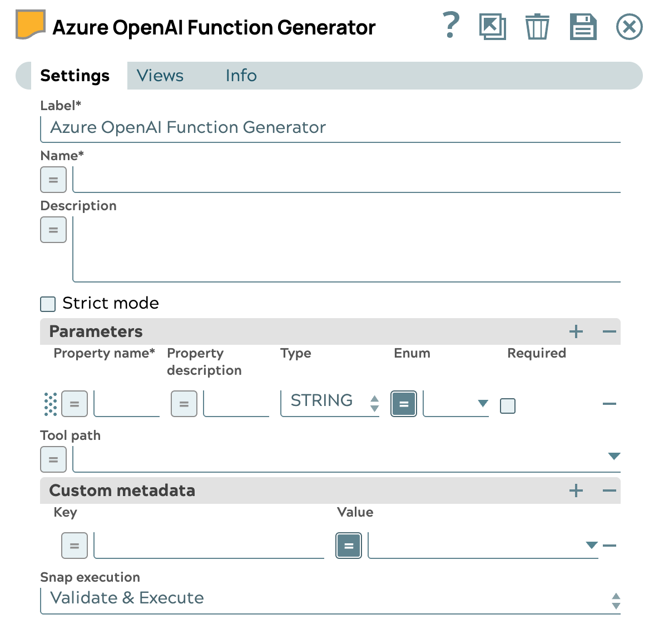Image resolution: width=654 pixels, height=644 pixels.
Task: Mark the parameter as Required
Action: pyautogui.click(x=507, y=406)
